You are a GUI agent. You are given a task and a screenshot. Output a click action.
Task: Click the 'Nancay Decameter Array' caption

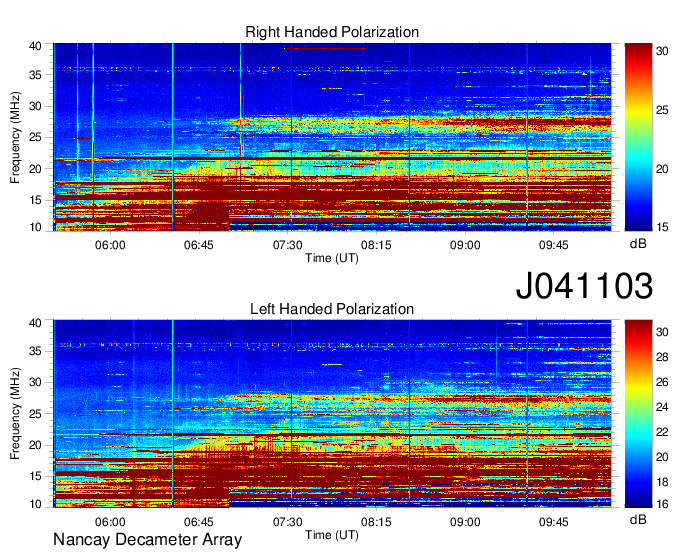[147, 539]
